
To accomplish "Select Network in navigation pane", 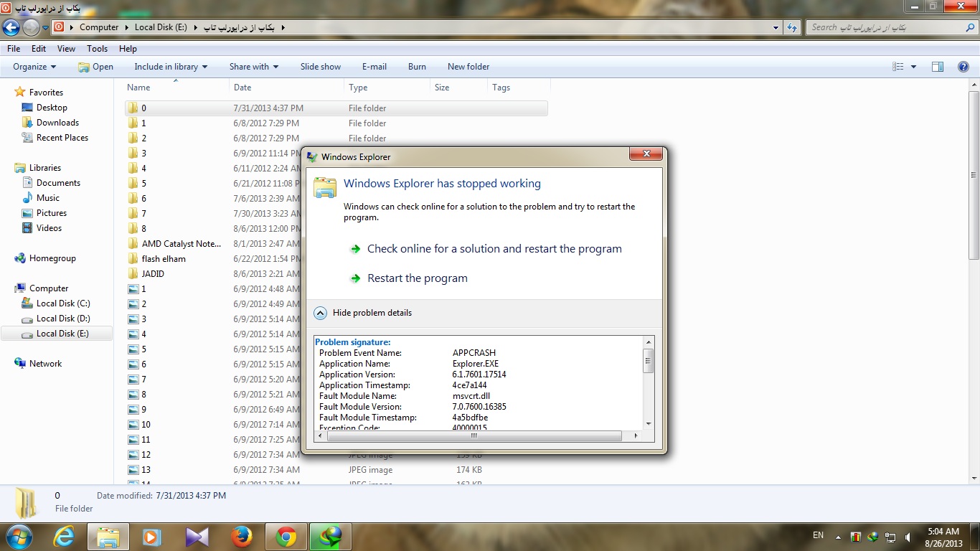I will coord(45,364).
